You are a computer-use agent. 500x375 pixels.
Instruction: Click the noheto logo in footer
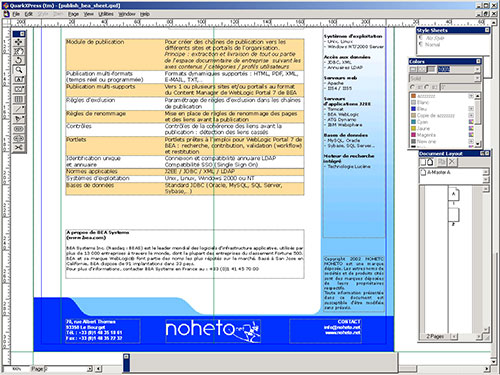213,331
